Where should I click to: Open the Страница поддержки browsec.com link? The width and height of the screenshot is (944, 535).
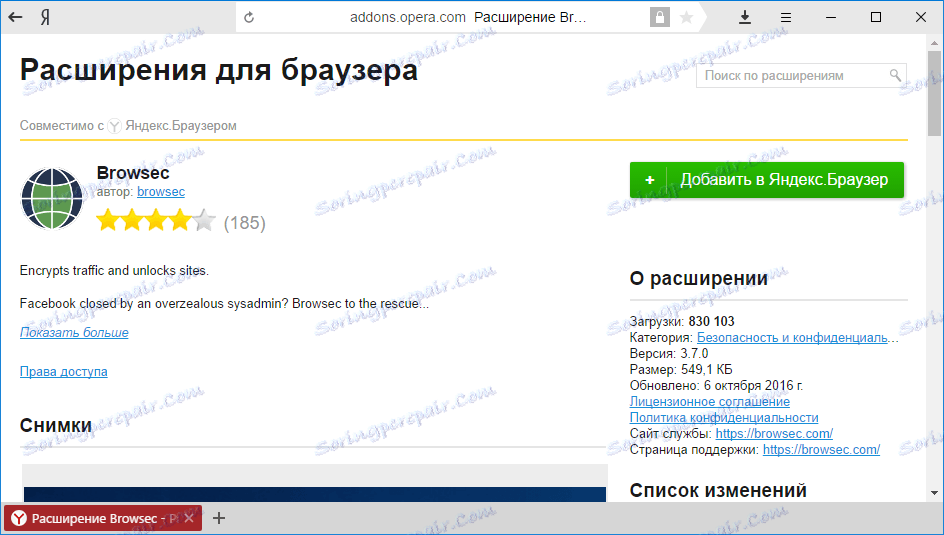[x=821, y=450]
